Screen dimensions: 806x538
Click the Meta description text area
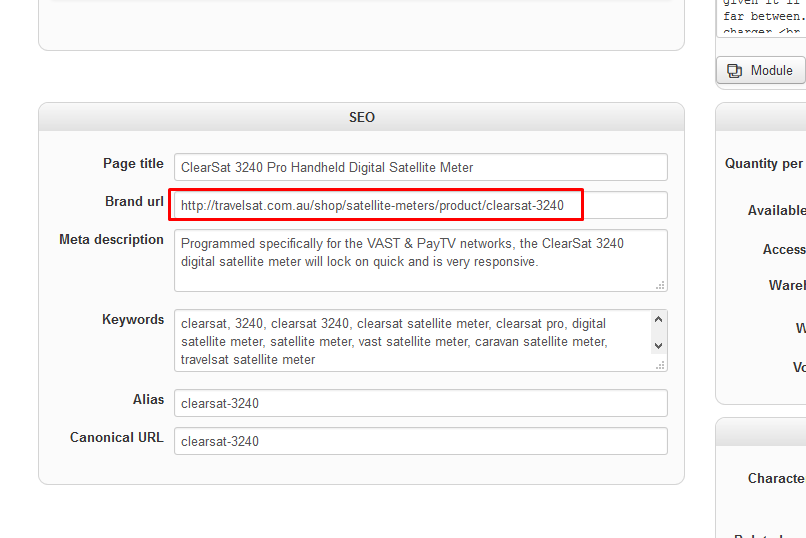(x=420, y=261)
